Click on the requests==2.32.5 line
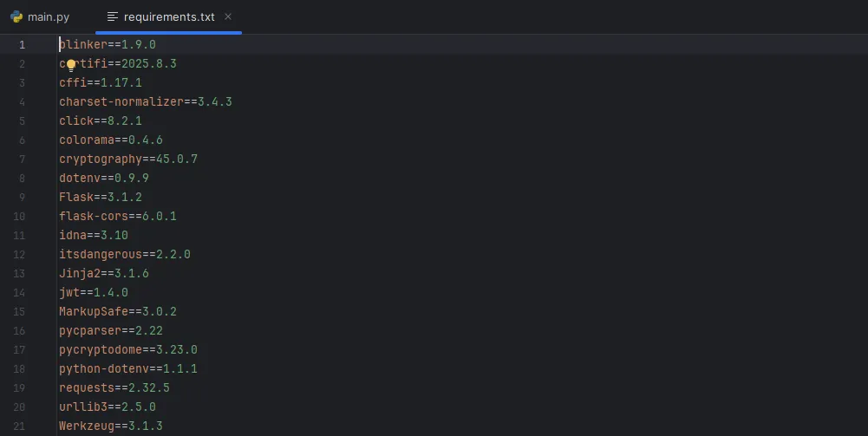868x436 pixels. [114, 388]
